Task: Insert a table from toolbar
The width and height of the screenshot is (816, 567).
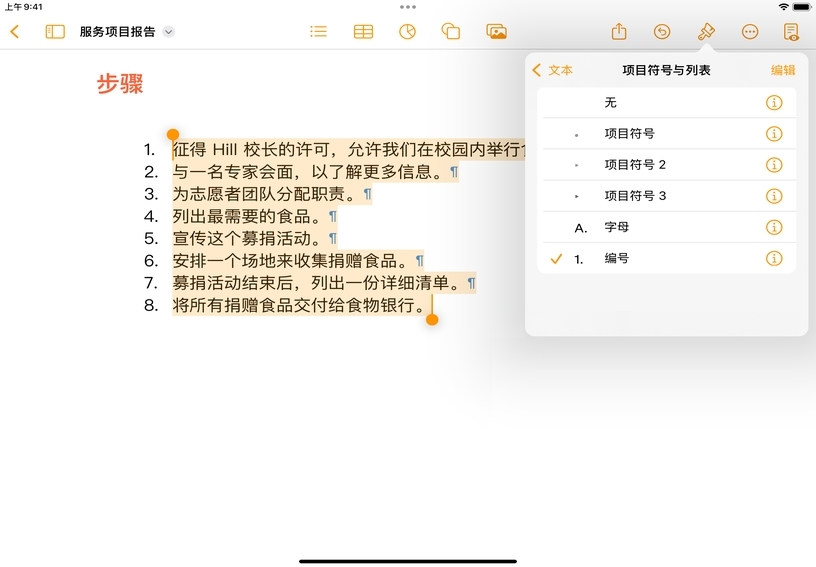Action: [363, 31]
